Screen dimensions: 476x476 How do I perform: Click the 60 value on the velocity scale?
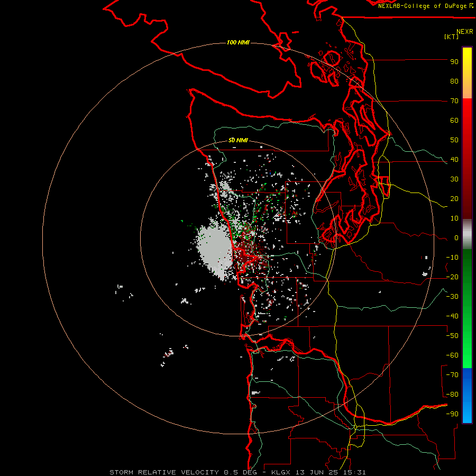pyautogui.click(x=454, y=121)
